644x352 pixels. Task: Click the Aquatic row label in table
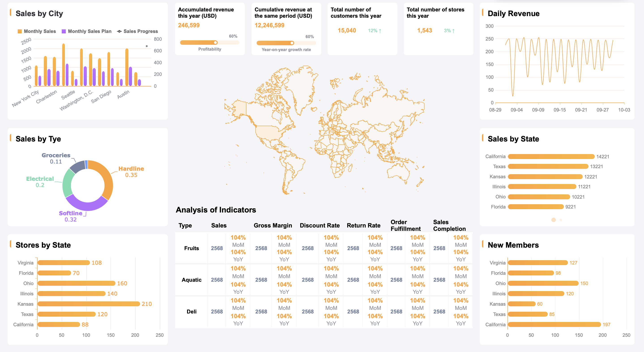(191, 280)
